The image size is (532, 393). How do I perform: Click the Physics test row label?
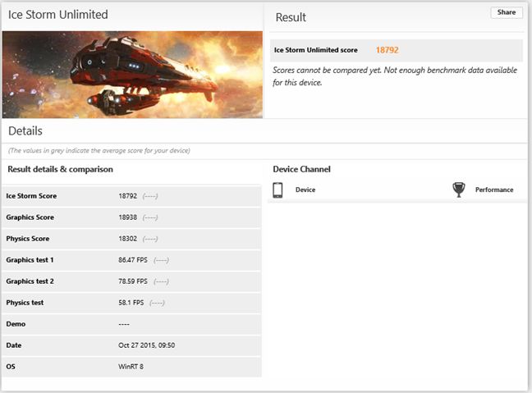click(25, 303)
